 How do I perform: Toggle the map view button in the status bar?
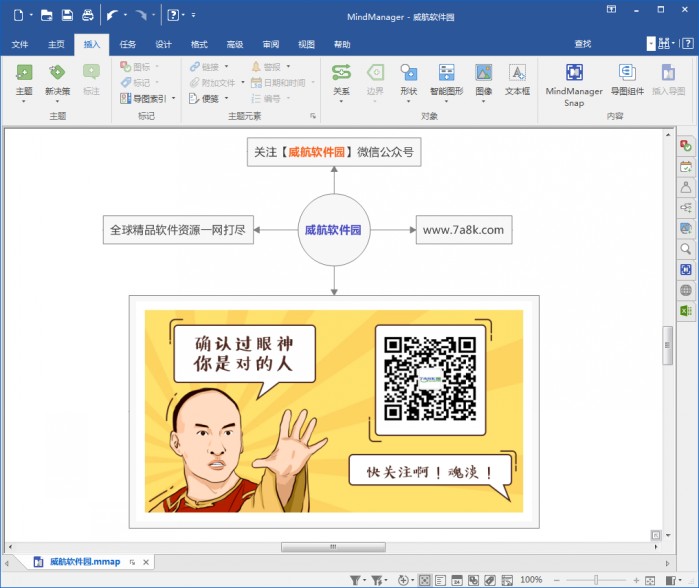pyautogui.click(x=425, y=580)
